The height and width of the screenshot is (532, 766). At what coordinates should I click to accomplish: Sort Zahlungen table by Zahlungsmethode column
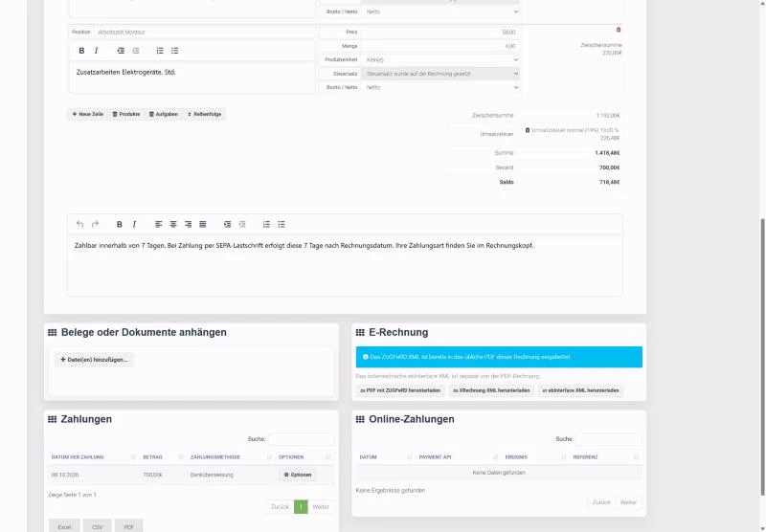[x=230, y=457]
